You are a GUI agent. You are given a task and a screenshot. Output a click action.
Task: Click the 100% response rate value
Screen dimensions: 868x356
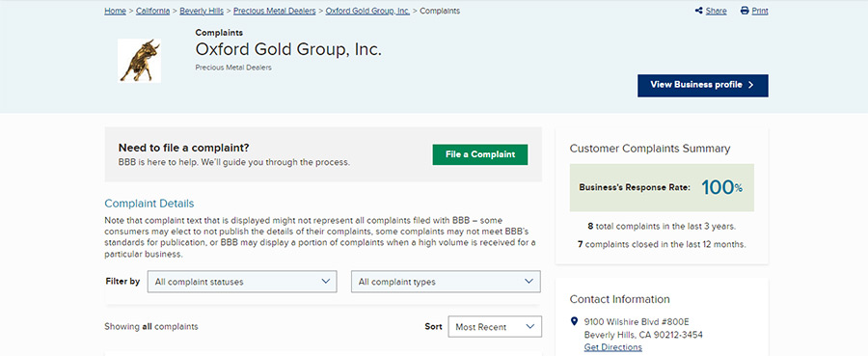tap(721, 187)
